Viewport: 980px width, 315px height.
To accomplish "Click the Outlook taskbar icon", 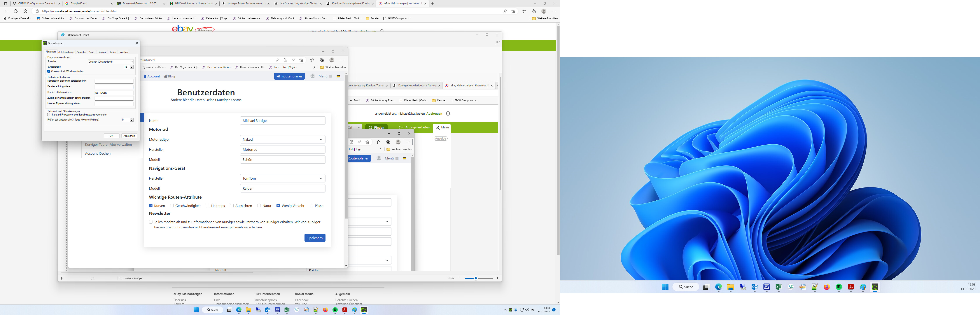I will point(268,310).
